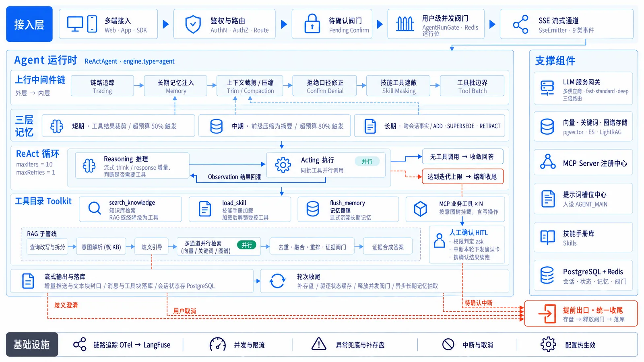This screenshot has width=644, height=362.
Task: Click the 基础设施 dark label block
Action: pyautogui.click(x=32, y=345)
